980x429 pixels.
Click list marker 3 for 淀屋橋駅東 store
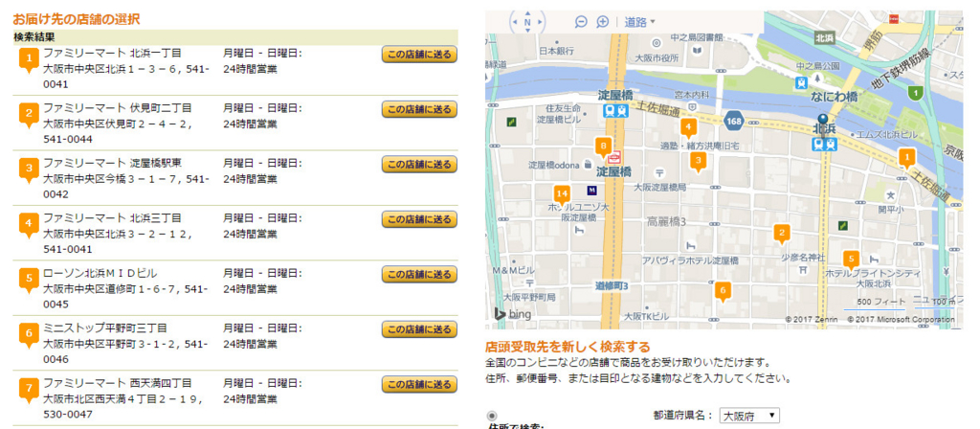click(28, 170)
